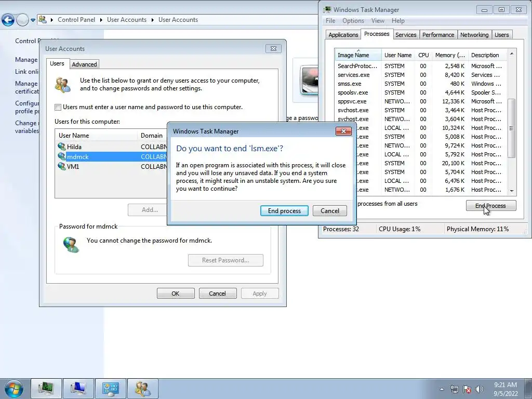
Task: Click the End Process button in Task Manager
Action: click(491, 206)
